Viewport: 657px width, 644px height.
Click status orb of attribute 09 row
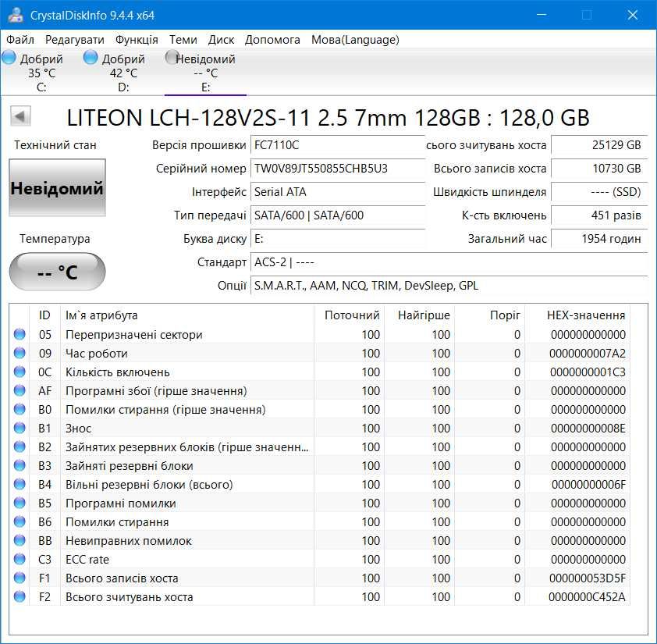click(x=20, y=353)
